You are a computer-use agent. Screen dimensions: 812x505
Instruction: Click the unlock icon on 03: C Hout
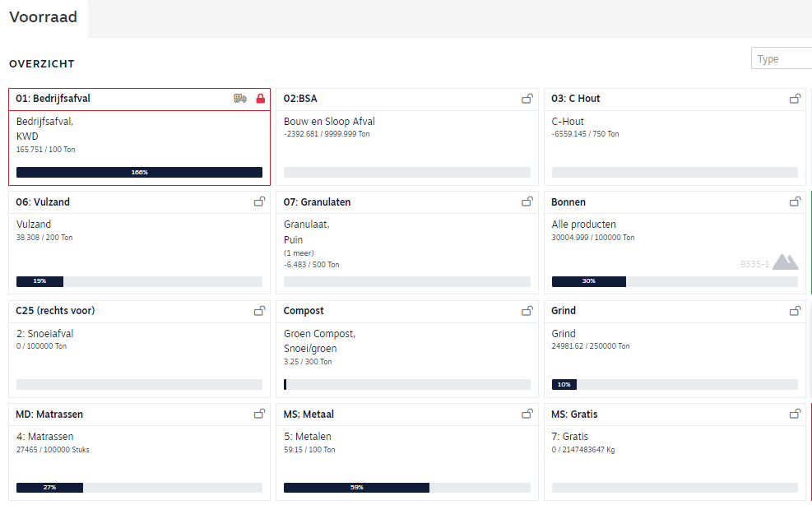tap(795, 99)
